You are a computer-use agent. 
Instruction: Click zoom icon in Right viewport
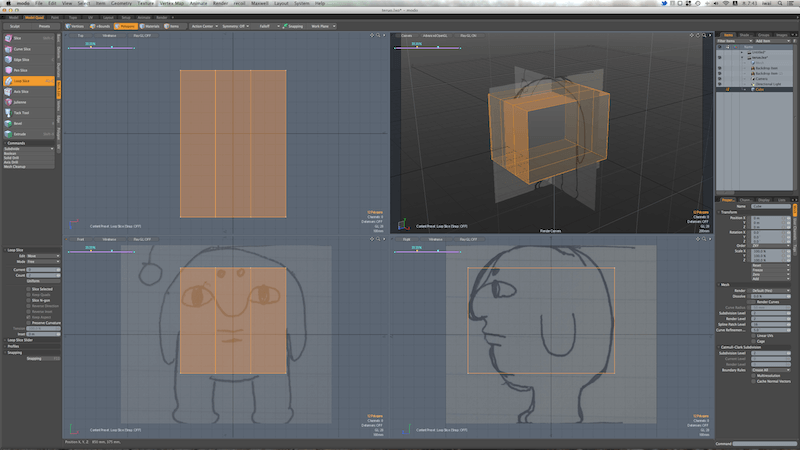click(x=704, y=239)
